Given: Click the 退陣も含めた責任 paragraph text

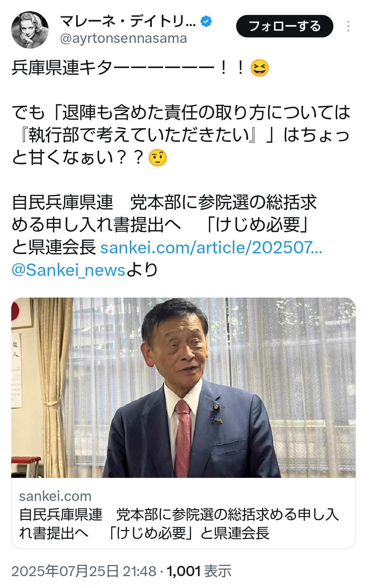Looking at the screenshot, I should click(181, 135).
